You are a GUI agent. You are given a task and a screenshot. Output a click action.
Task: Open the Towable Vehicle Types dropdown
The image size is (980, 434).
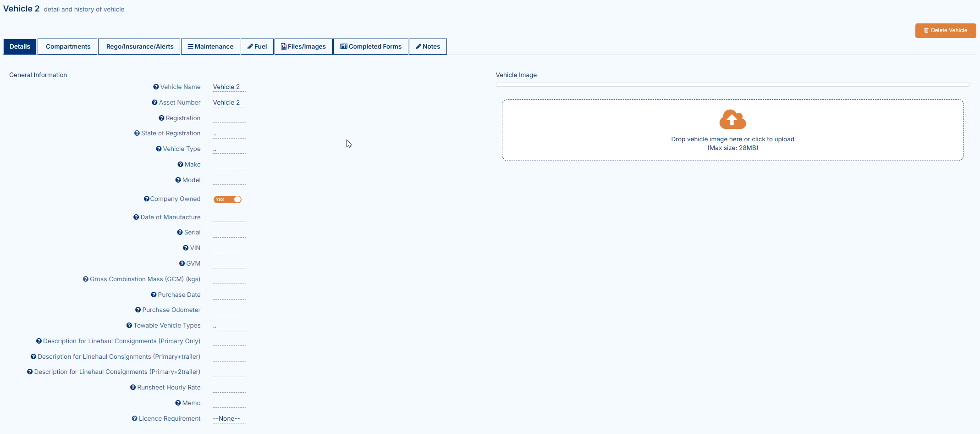[229, 326]
